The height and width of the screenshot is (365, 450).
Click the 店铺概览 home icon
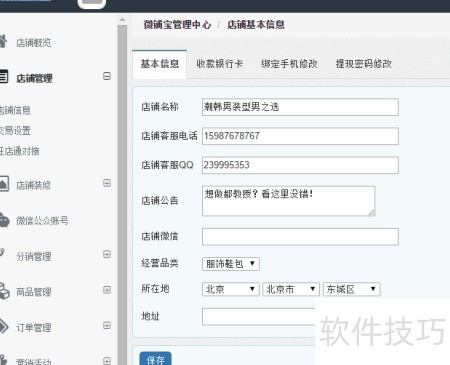[3, 41]
